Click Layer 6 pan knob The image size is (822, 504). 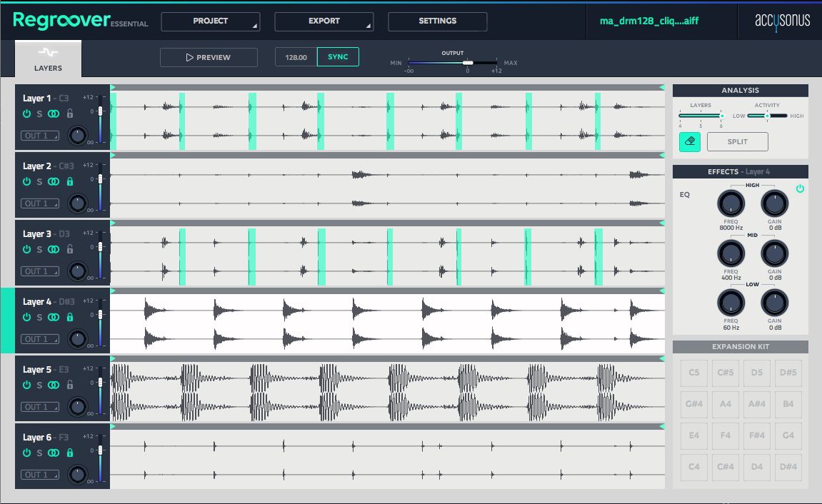(78, 475)
